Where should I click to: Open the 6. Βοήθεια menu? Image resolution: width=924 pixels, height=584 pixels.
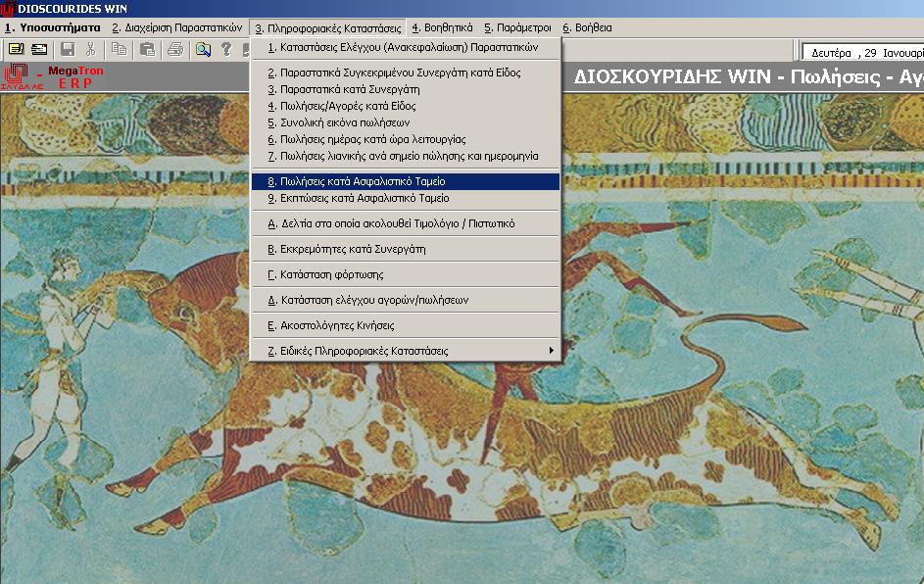(587, 27)
